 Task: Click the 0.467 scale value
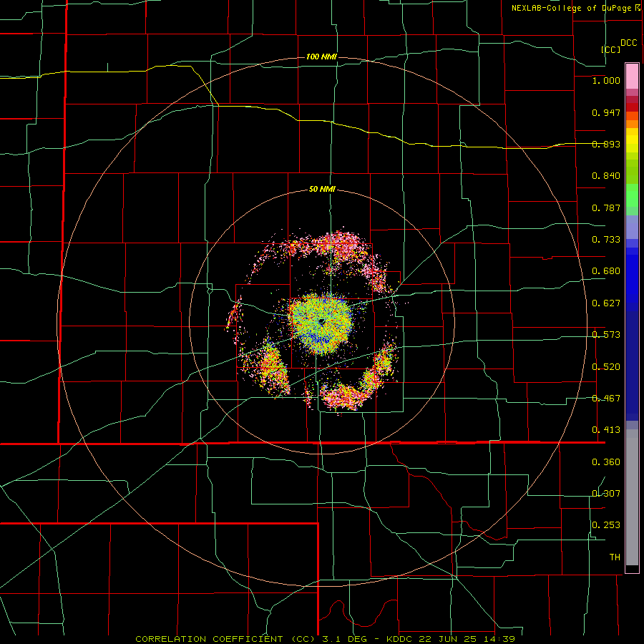click(x=606, y=398)
